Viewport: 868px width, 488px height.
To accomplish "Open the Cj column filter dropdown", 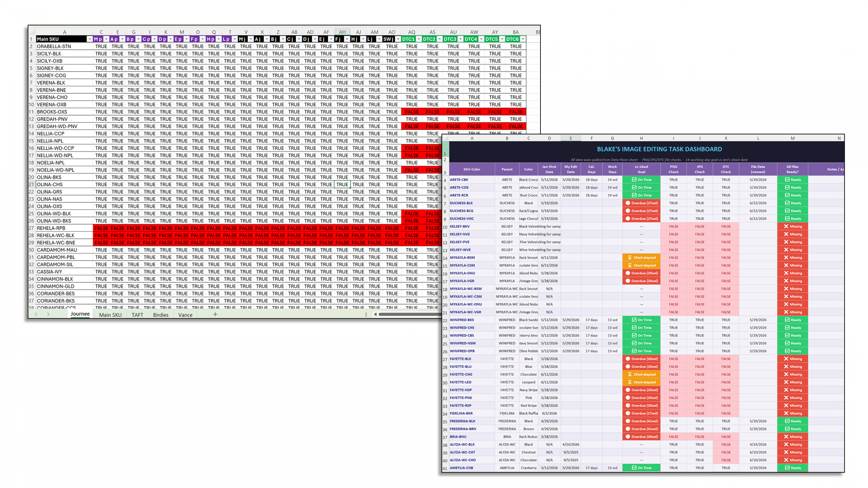I will click(299, 39).
